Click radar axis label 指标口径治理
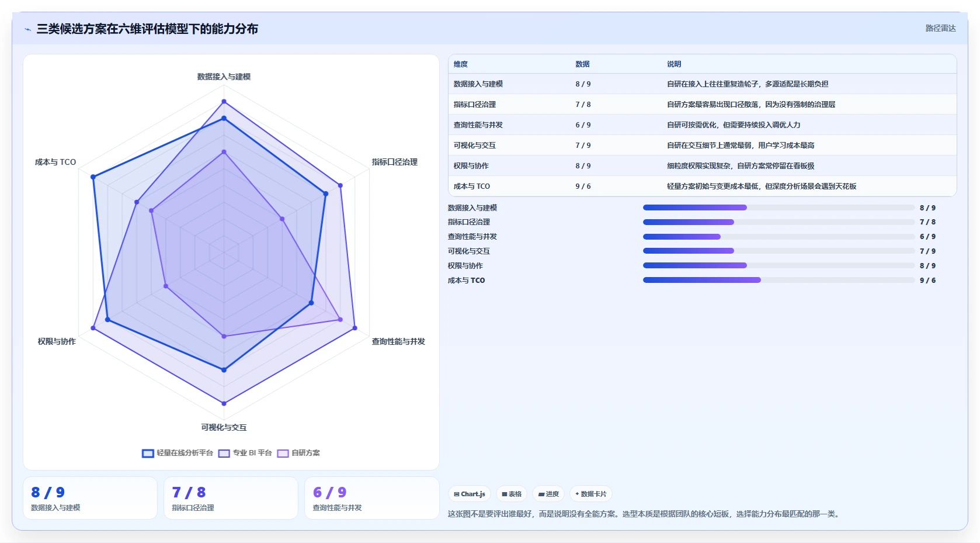This screenshot has height=543, width=980. (395, 162)
